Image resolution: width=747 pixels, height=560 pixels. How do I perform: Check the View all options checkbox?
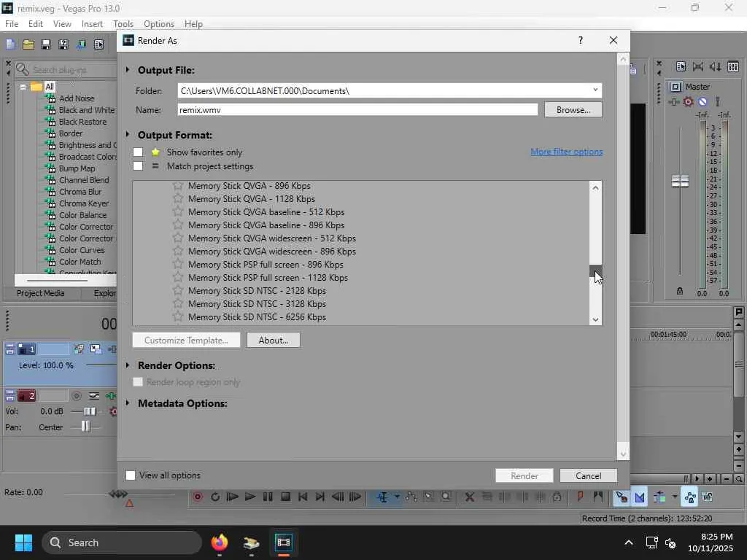click(x=131, y=475)
